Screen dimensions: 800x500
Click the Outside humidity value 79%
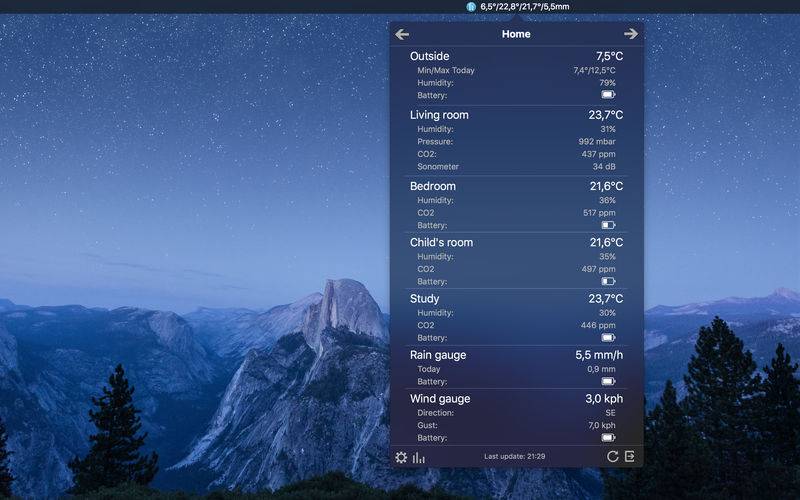[607, 83]
